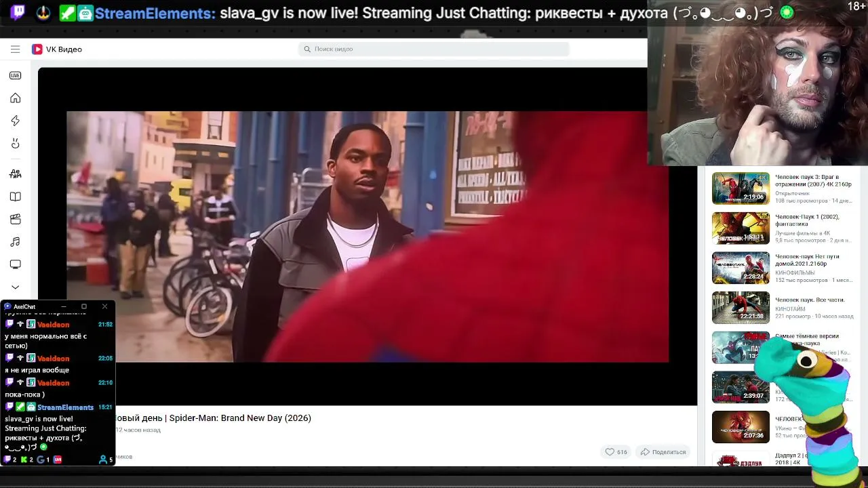The height and width of the screenshot is (488, 868).
Task: Open the 'Детям' kids section icon
Action: [15, 174]
